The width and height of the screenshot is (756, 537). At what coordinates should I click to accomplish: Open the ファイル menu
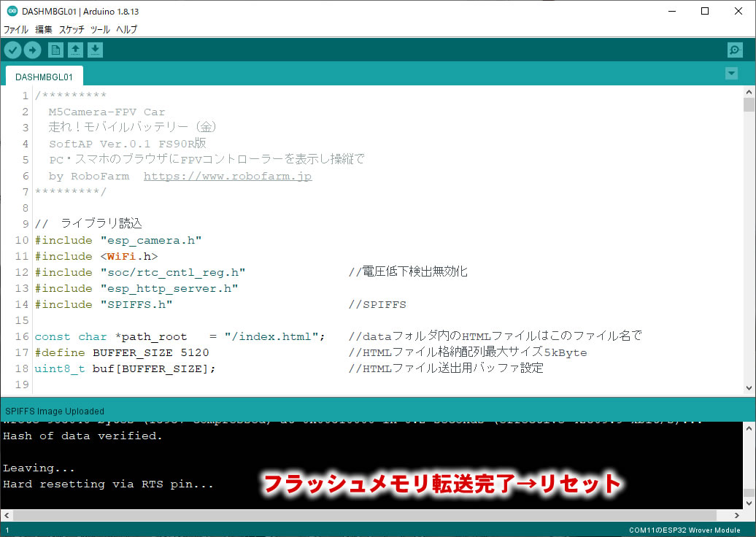click(16, 29)
